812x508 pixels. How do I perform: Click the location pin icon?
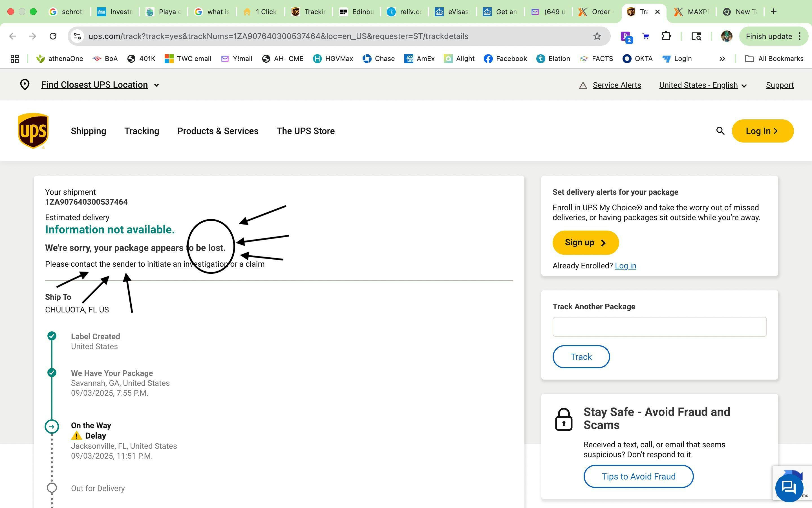tap(25, 85)
